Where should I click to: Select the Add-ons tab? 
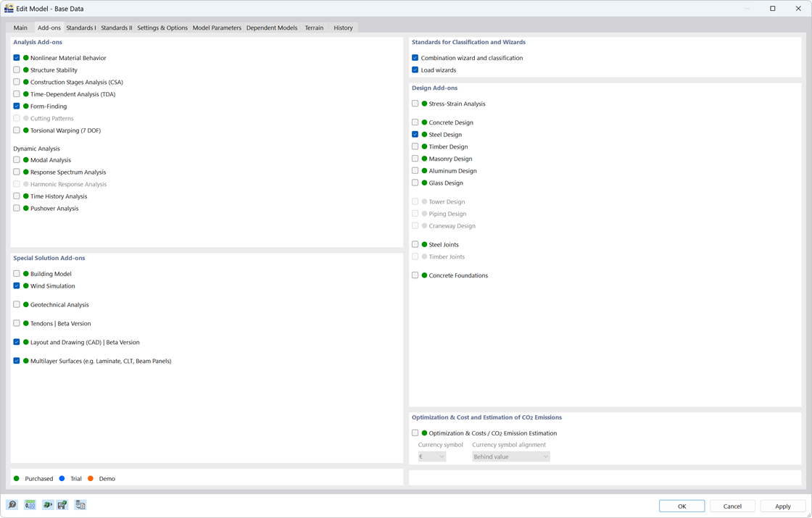(x=49, y=28)
